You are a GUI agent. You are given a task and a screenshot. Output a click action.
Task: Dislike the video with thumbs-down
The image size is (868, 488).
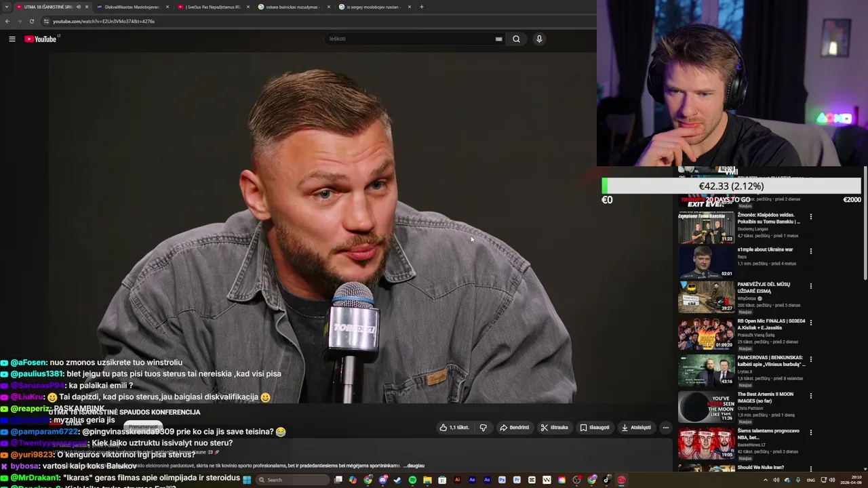click(x=484, y=428)
